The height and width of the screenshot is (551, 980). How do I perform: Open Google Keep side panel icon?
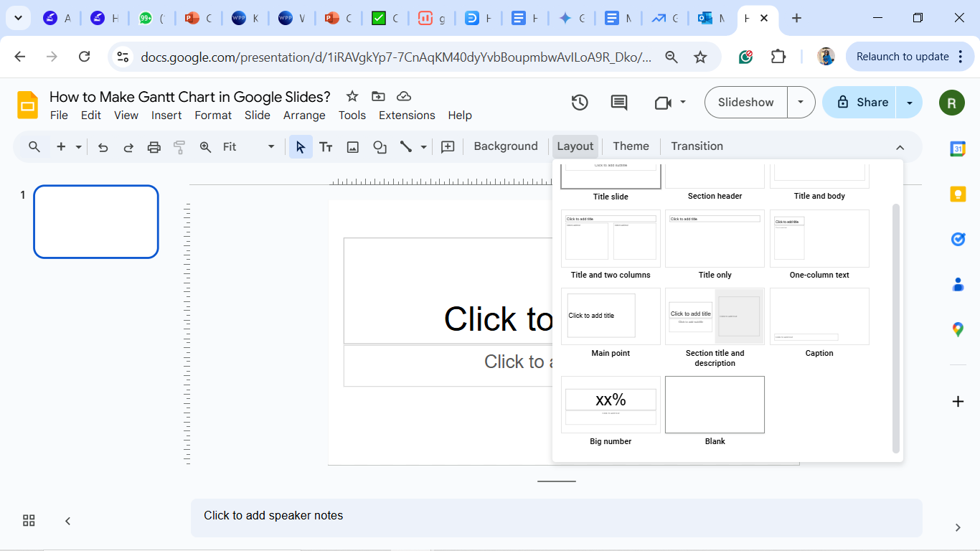pos(958,194)
